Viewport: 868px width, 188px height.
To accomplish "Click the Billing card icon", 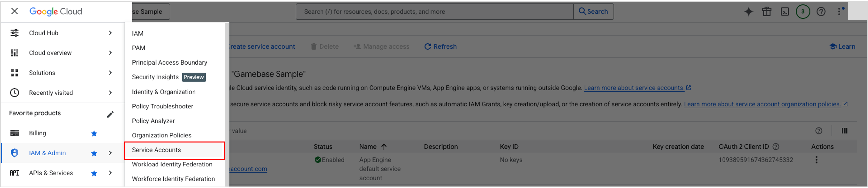I will click(x=15, y=133).
